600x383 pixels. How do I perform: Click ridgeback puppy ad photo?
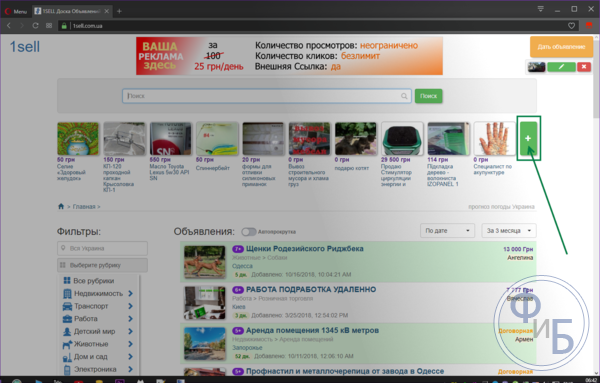point(205,262)
